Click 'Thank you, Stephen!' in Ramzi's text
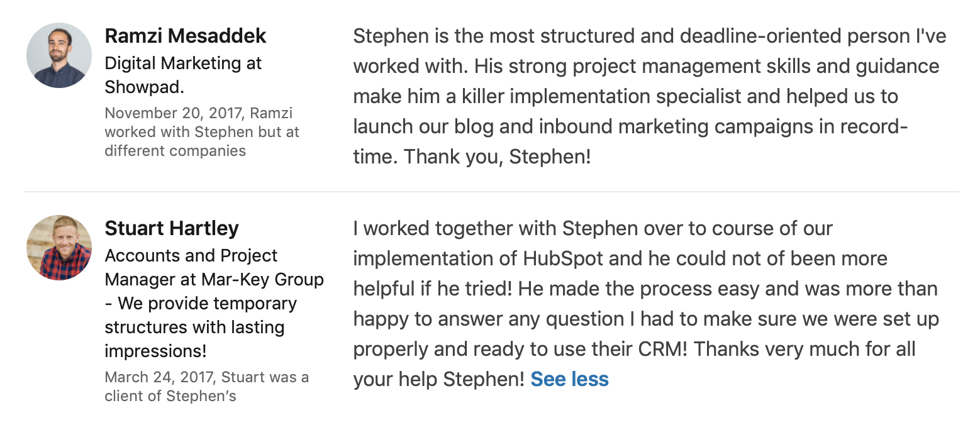This screenshot has height=425, width=980. tap(498, 157)
